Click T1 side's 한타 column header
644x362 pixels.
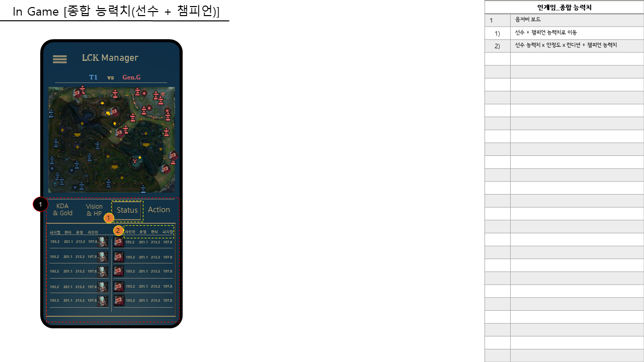coord(68,232)
